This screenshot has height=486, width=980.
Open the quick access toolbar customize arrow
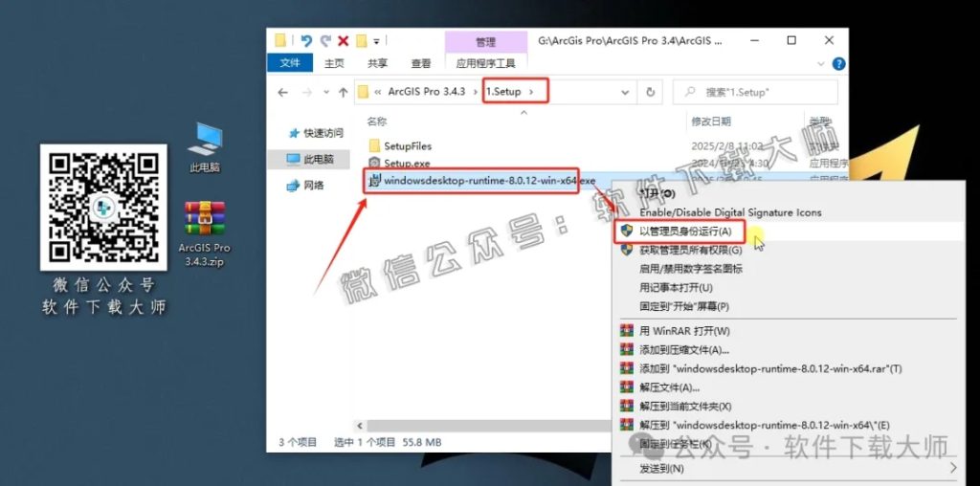click(x=376, y=41)
